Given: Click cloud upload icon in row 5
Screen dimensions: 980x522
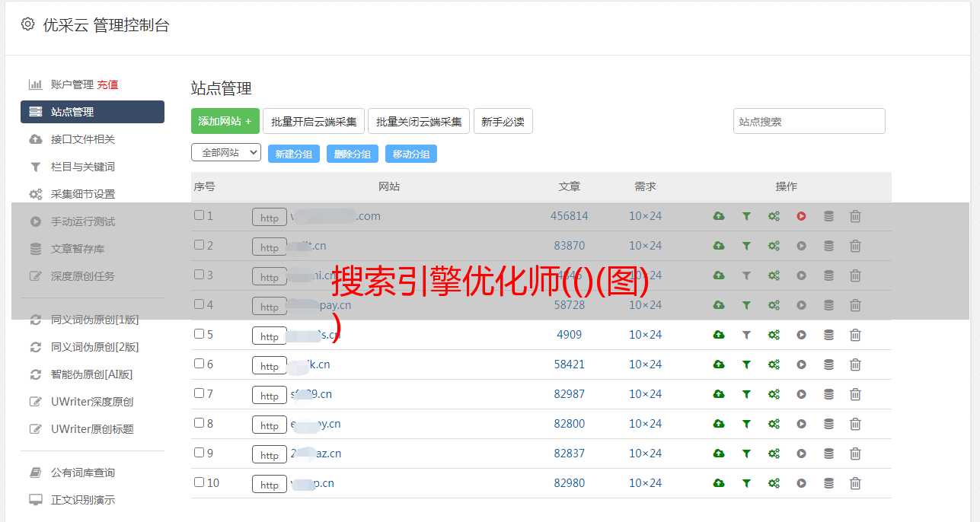Looking at the screenshot, I should 719,335.
